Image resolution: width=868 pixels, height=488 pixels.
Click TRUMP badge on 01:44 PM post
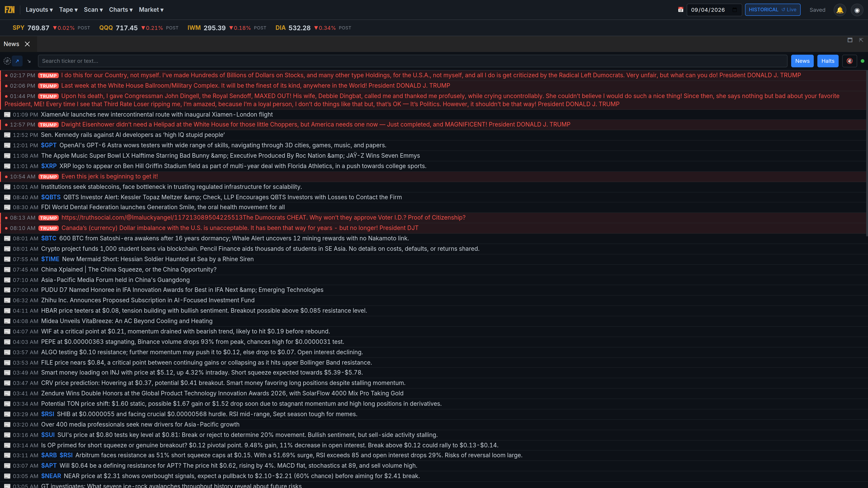48,96
